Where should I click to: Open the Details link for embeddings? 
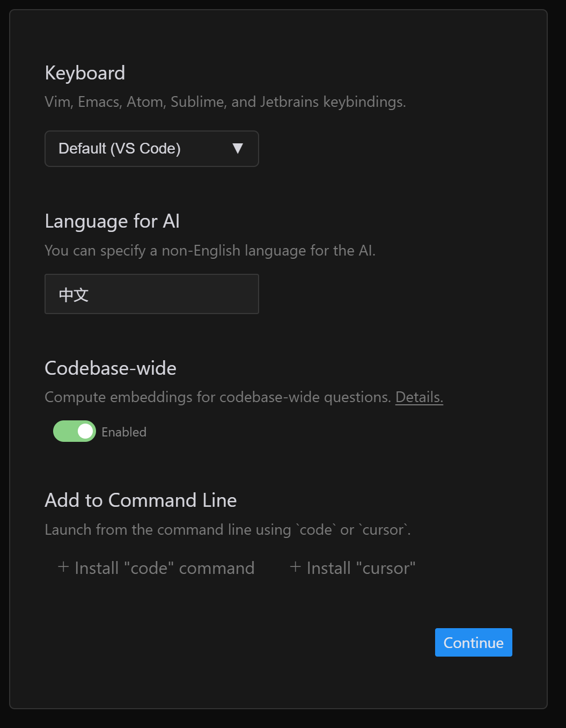click(x=419, y=397)
